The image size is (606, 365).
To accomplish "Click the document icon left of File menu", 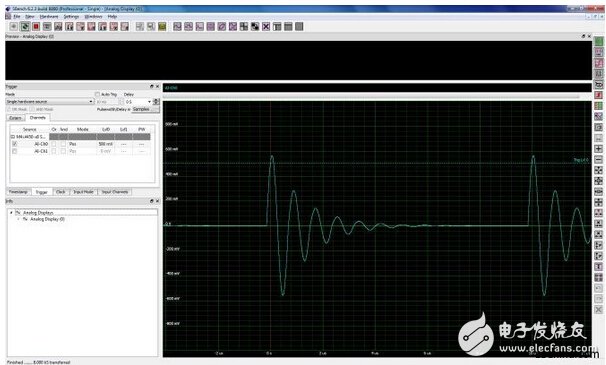I will [x=8, y=17].
